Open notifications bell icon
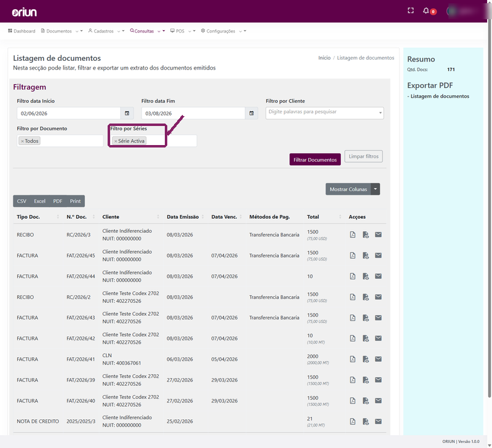 click(x=426, y=11)
